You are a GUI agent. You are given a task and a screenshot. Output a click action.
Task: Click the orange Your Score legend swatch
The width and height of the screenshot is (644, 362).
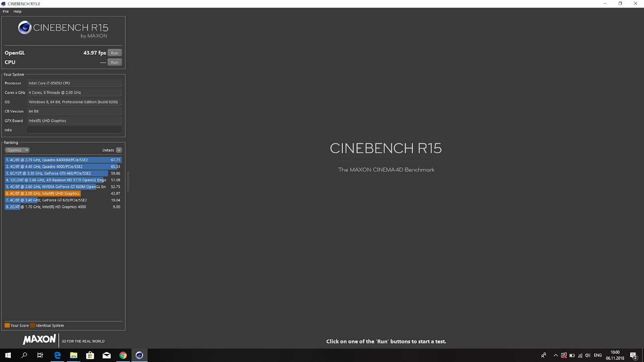[7, 325]
